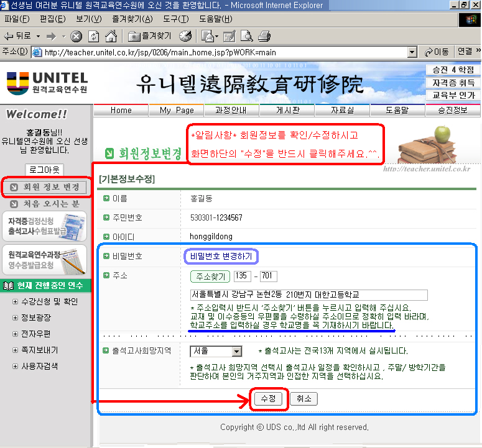Click the 주소찾기 address search button
This screenshot has width=482, height=448.
[210, 277]
